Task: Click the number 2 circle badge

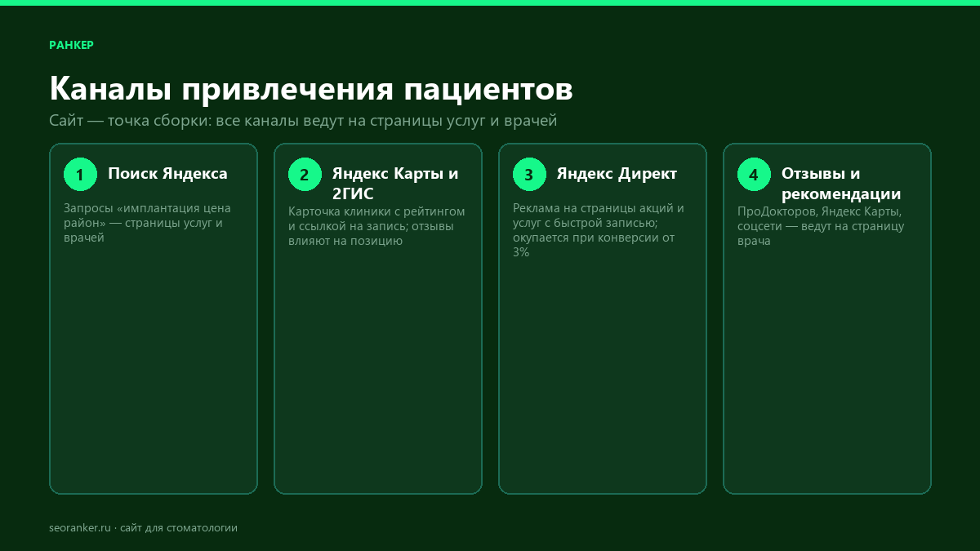Action: 305,174
